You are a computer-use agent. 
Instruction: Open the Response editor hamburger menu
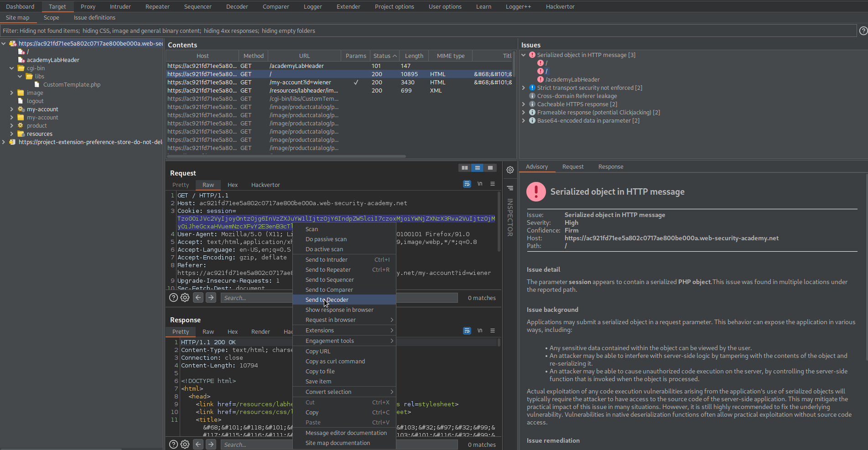493,331
